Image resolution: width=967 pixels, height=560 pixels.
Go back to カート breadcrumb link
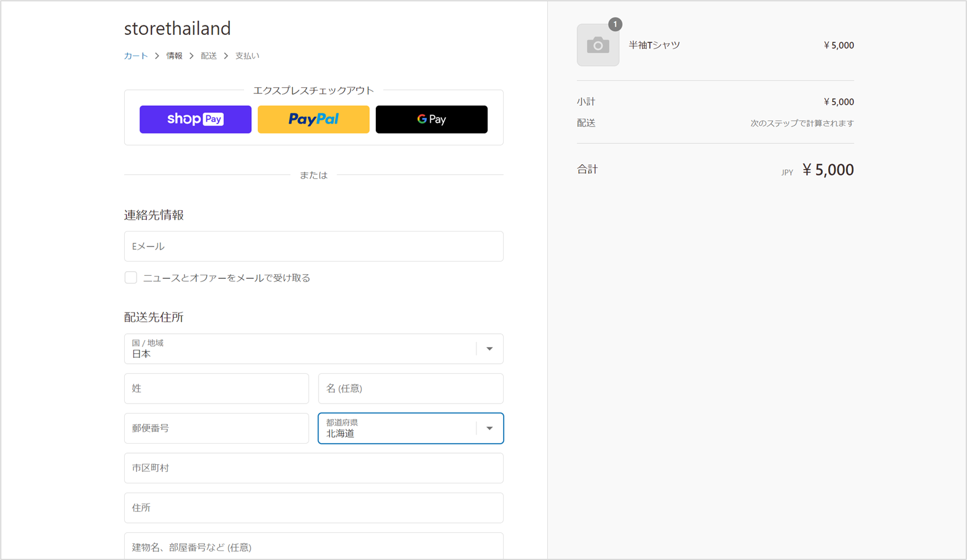tap(136, 56)
